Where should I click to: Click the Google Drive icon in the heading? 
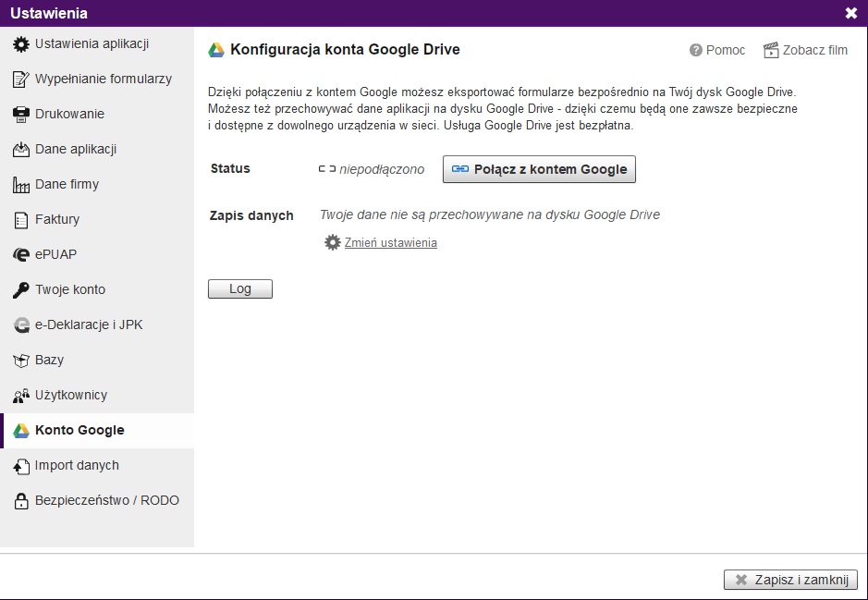coord(216,50)
